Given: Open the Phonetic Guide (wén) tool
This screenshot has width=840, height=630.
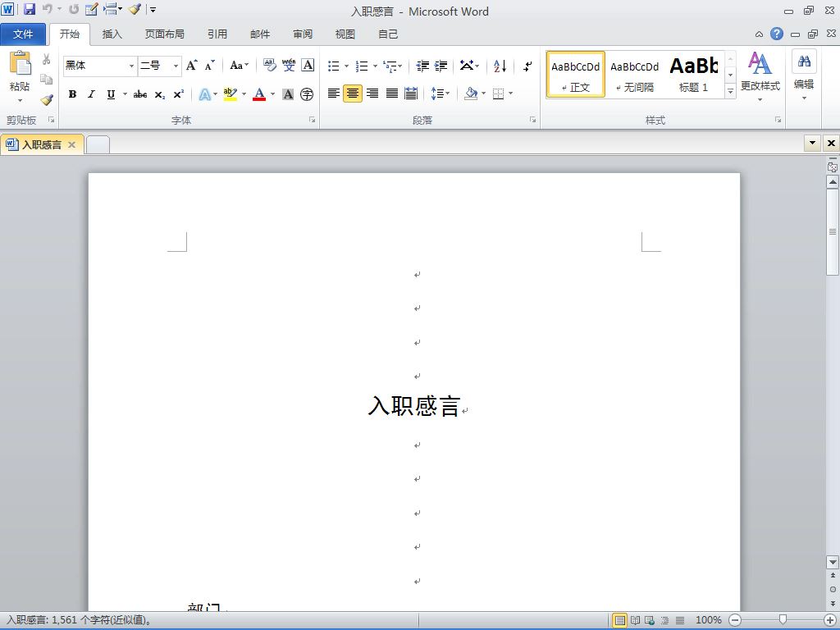Looking at the screenshot, I should pos(289,66).
